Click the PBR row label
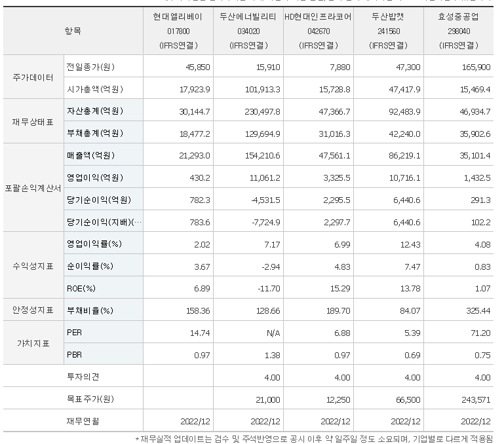Screen dimensions: 504x444 tap(74, 355)
